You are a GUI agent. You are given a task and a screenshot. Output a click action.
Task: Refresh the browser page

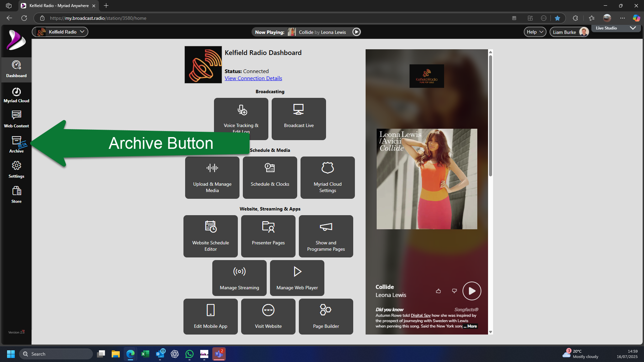tap(24, 18)
